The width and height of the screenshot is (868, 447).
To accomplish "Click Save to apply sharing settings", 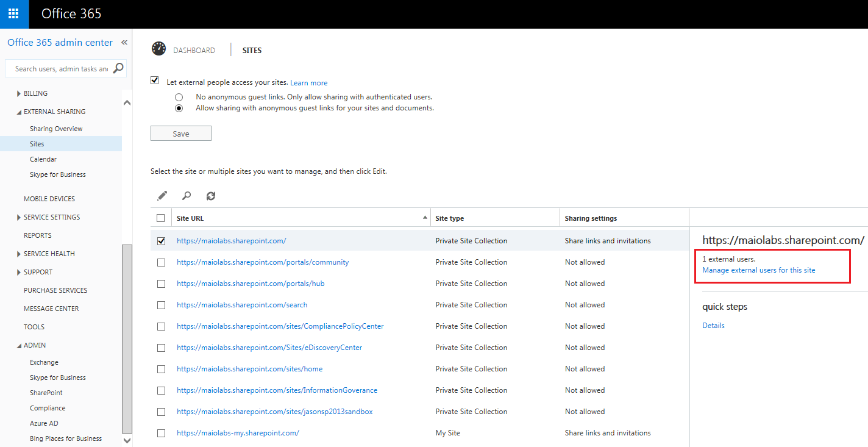I will (x=180, y=133).
